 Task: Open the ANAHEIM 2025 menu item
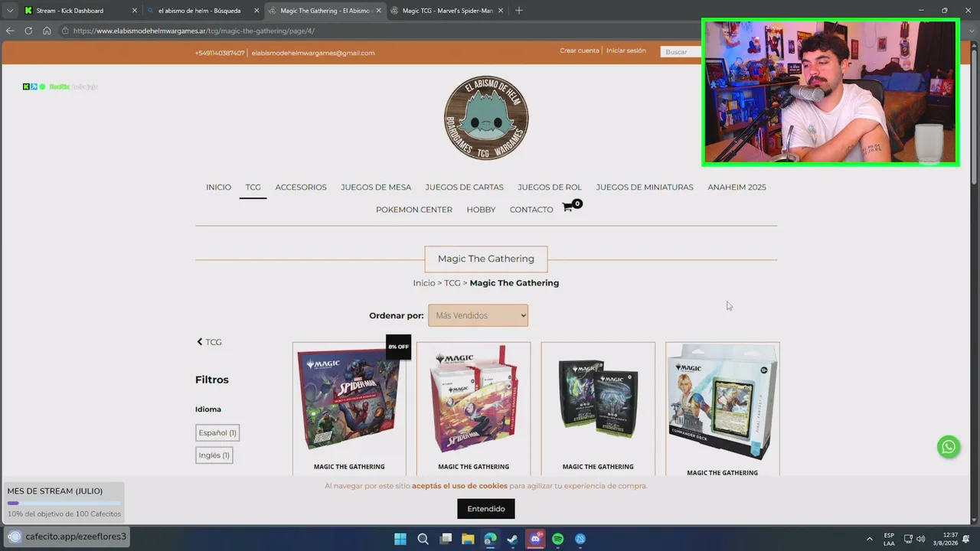(x=737, y=187)
